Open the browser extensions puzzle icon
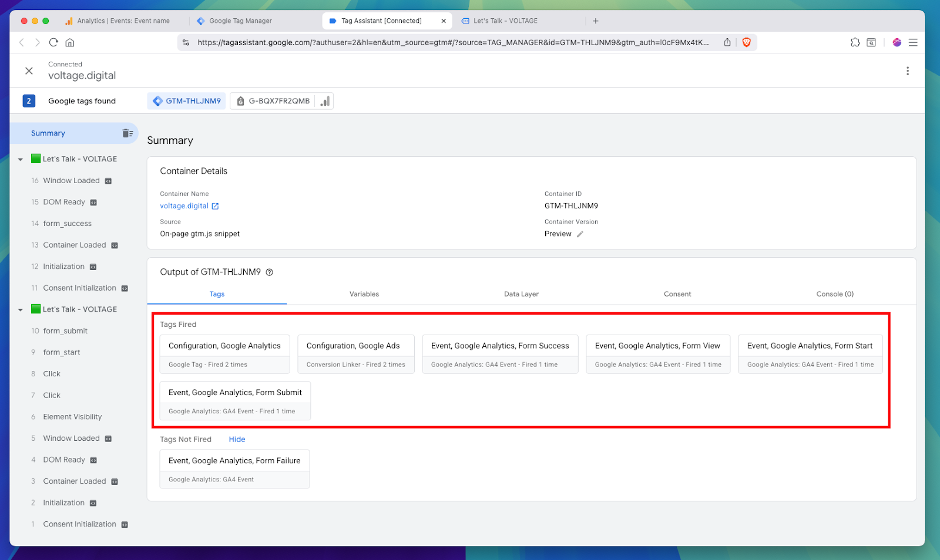This screenshot has height=560, width=940. pos(855,42)
